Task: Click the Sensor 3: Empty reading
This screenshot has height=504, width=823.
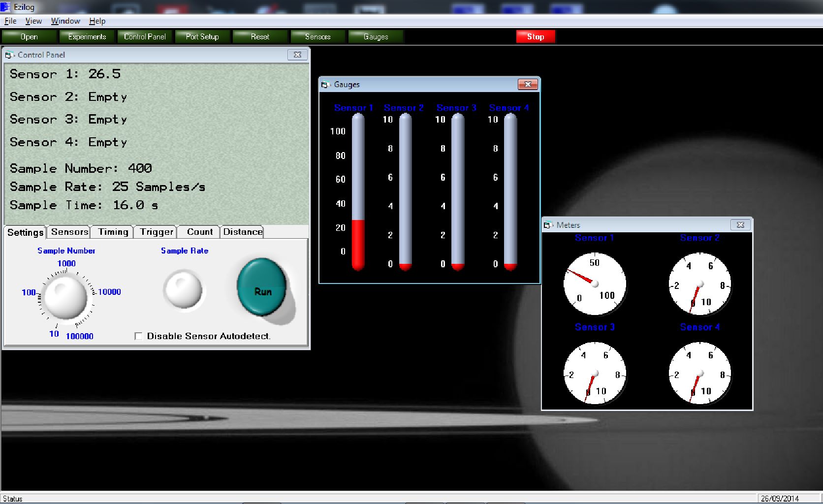Action: coord(68,120)
